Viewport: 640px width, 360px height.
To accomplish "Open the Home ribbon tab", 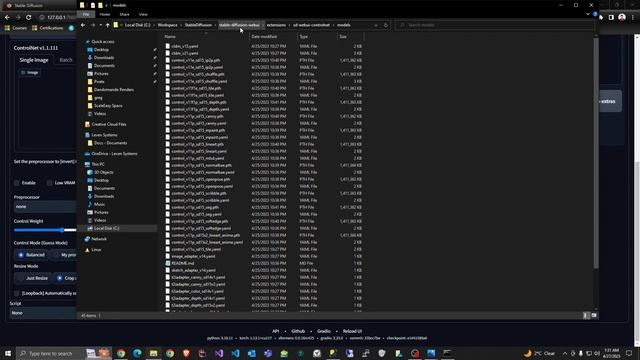I will [105, 14].
